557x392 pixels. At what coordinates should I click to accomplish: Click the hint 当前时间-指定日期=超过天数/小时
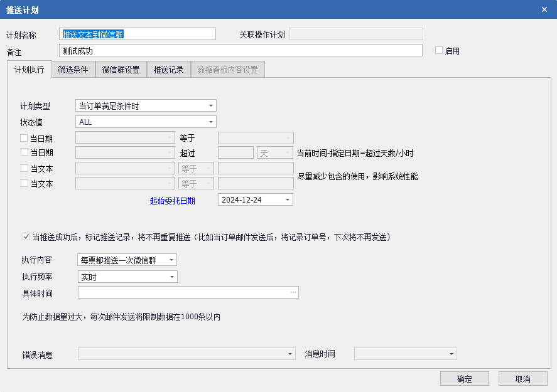pos(355,153)
